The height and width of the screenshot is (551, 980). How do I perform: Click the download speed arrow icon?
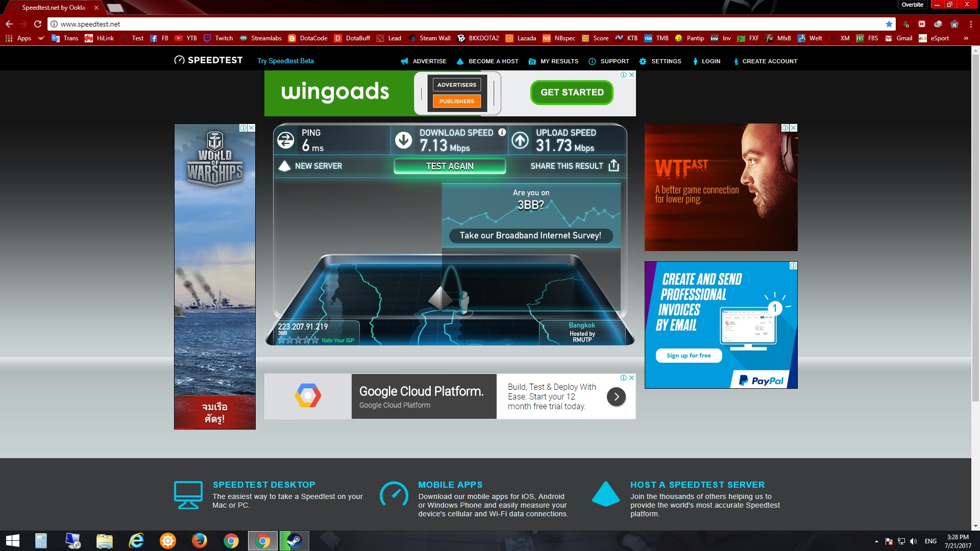pos(404,140)
